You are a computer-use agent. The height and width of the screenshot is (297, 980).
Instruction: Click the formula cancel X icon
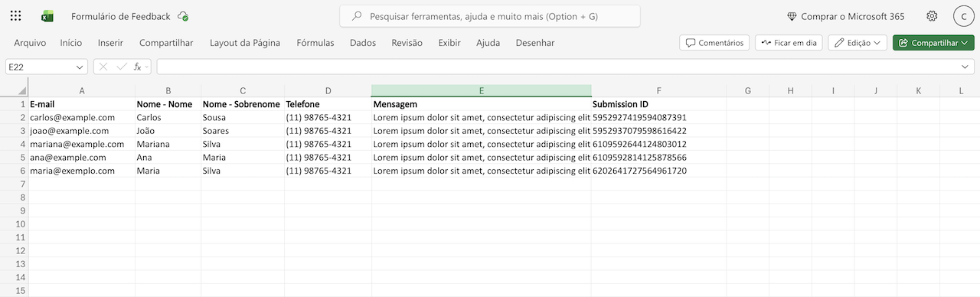103,67
